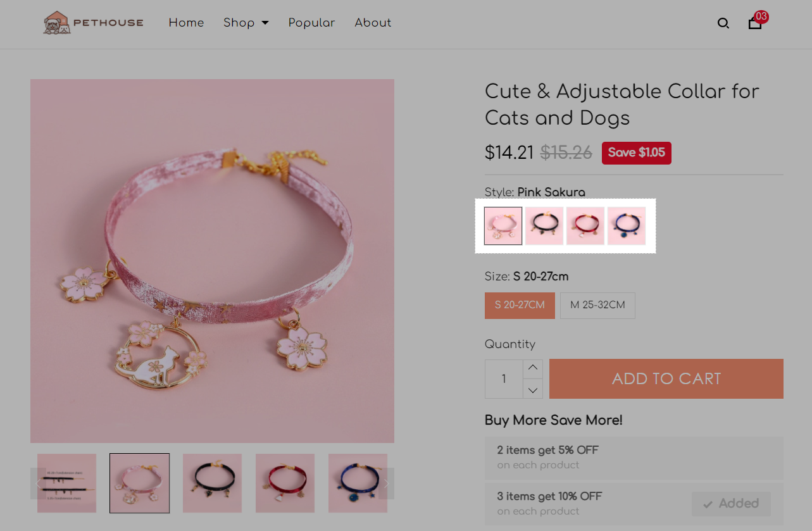
Task: Open the shopping cart icon
Action: (x=755, y=23)
